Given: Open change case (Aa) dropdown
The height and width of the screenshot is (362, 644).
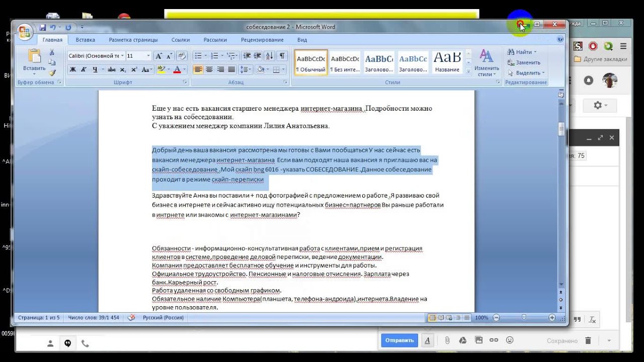Looking at the screenshot, I should 146,69.
